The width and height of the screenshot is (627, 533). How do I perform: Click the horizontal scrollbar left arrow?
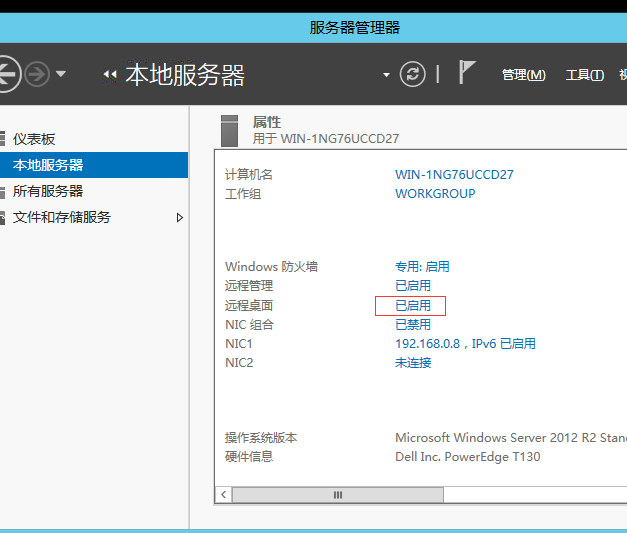tap(224, 495)
